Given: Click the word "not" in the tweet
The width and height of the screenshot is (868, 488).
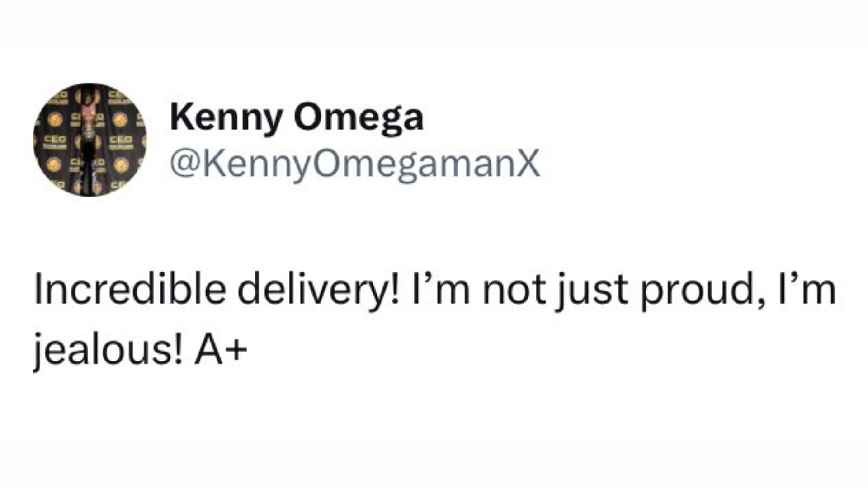Looking at the screenshot, I should click(514, 289).
